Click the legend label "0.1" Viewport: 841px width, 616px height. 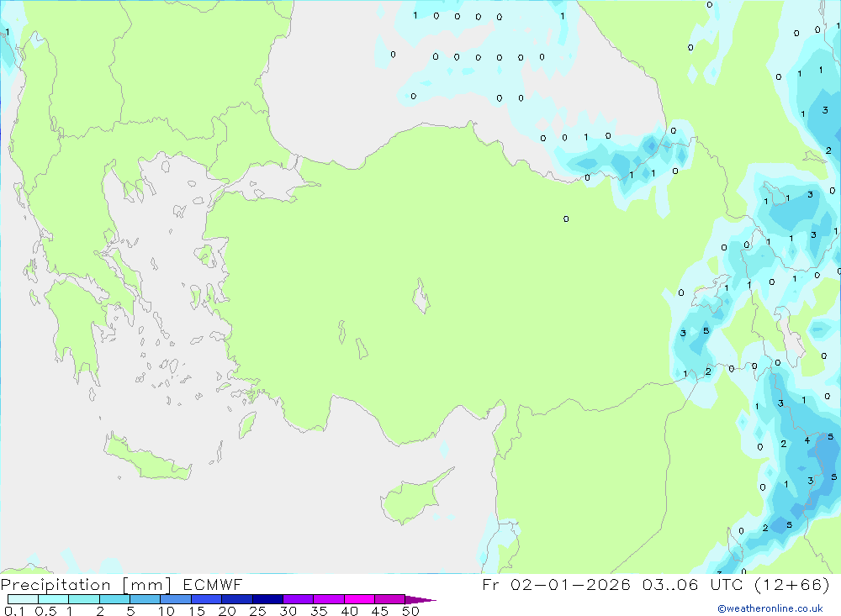click(14, 611)
